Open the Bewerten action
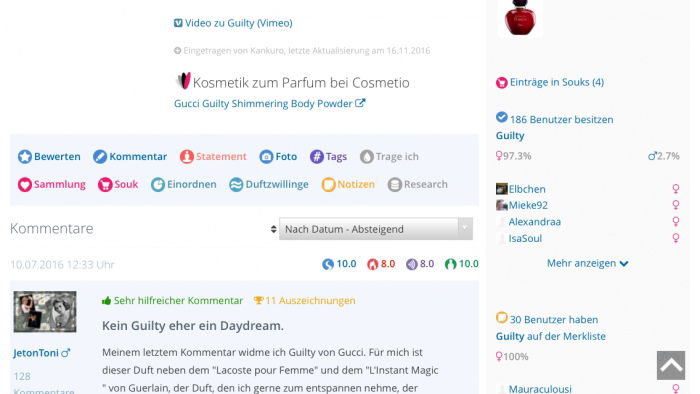 pos(57,157)
